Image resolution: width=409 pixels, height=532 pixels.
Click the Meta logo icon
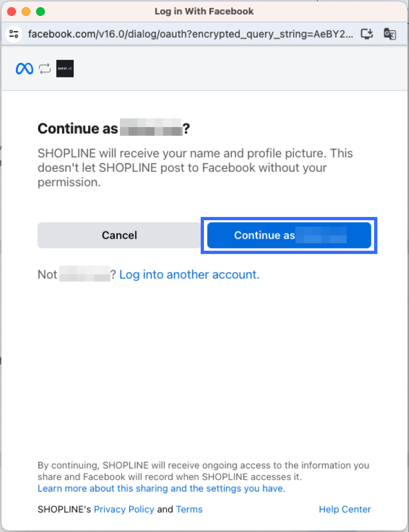point(25,69)
